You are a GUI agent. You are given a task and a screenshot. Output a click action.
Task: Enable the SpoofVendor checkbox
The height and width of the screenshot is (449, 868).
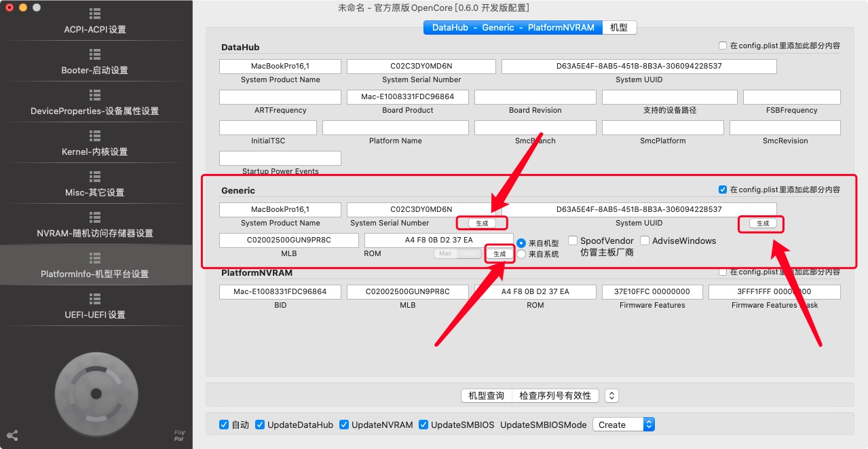tap(573, 240)
